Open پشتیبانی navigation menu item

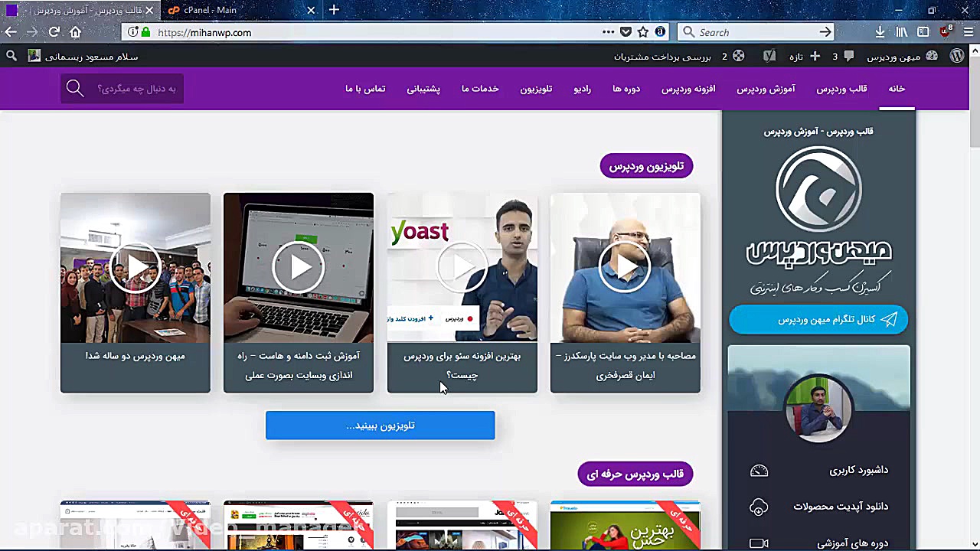point(423,89)
